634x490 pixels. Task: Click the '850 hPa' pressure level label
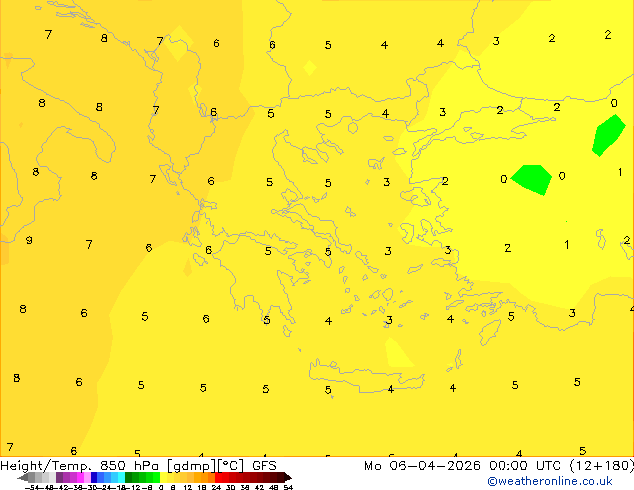[x=129, y=465]
